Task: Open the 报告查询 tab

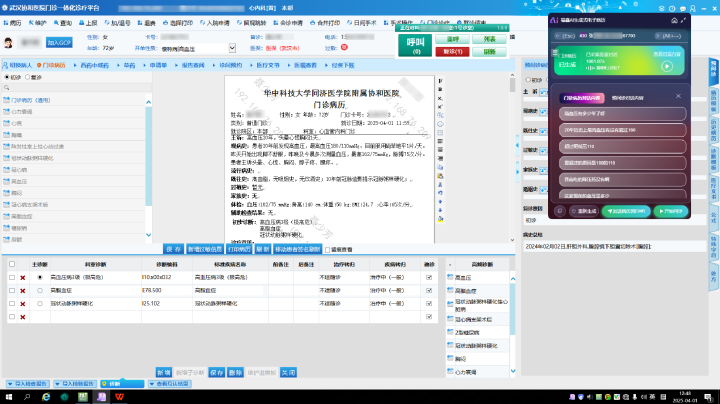Action: (193, 65)
